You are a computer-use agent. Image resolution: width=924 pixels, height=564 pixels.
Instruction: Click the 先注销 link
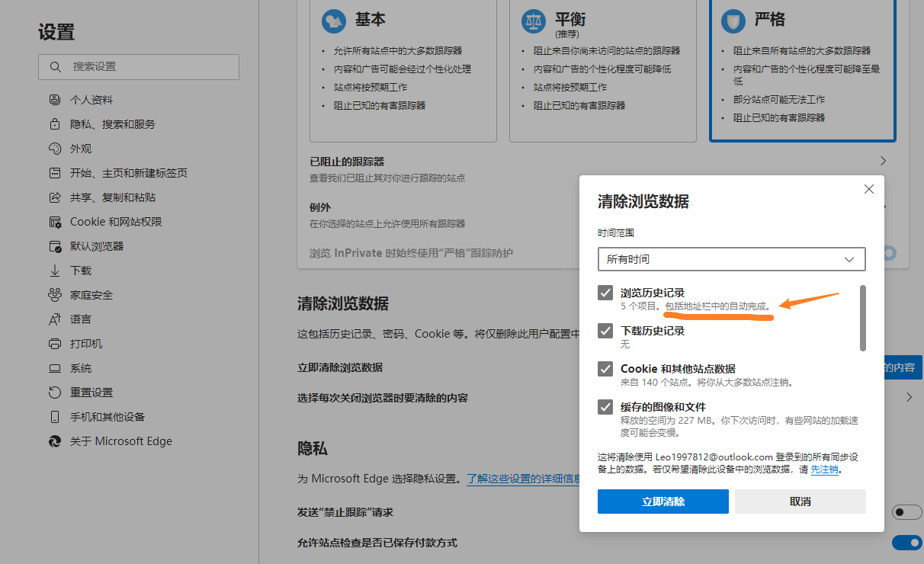click(824, 470)
